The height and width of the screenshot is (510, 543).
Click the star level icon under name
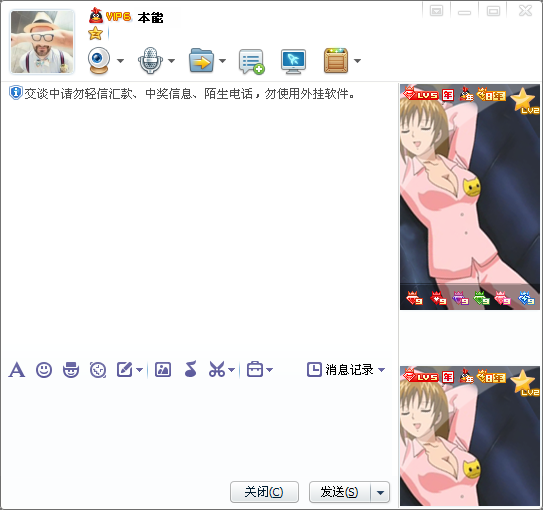95,34
